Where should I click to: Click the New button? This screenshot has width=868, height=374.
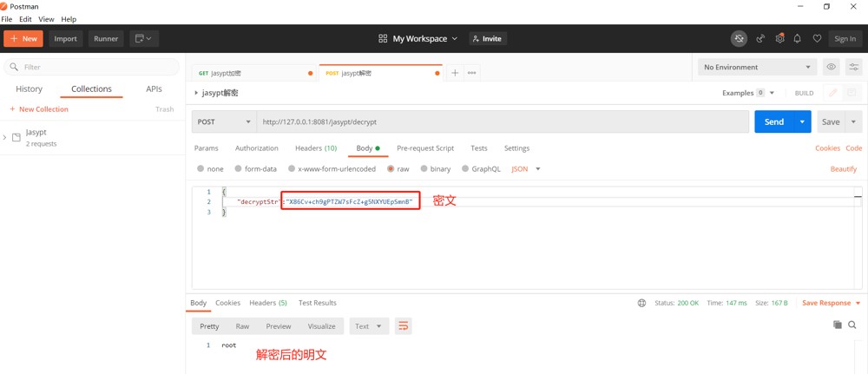coord(23,39)
